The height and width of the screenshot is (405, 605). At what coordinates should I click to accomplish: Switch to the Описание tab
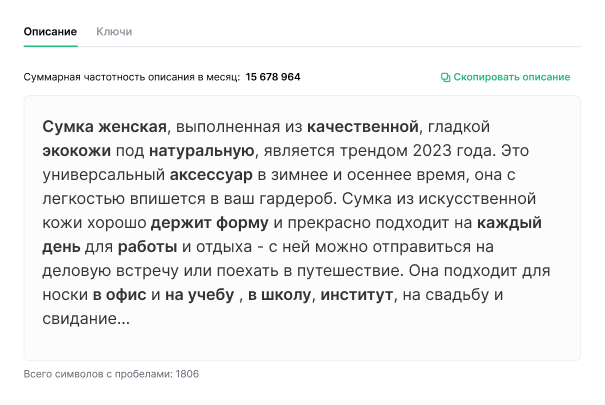[50, 32]
